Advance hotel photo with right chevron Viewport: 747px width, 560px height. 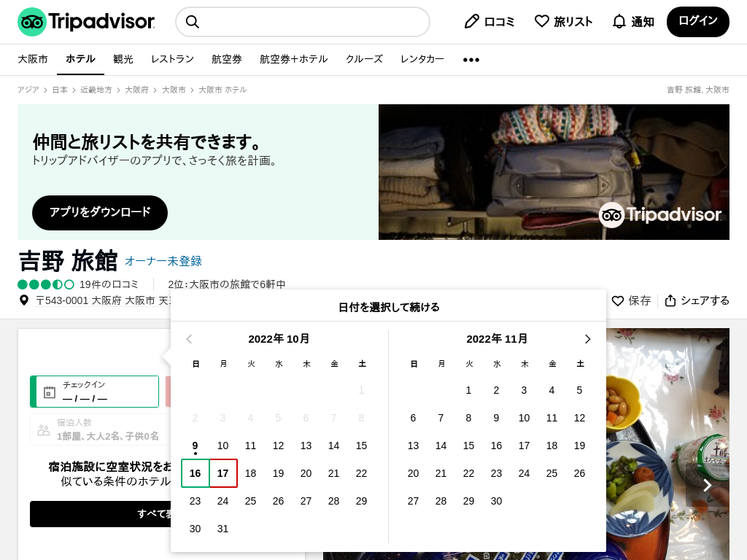tap(708, 485)
